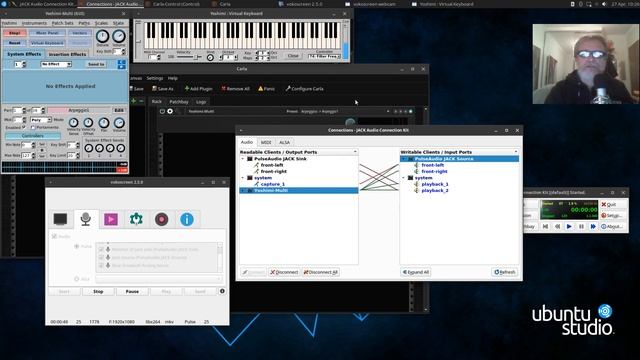Switch to MIDI tab in Connections window

coord(266,142)
